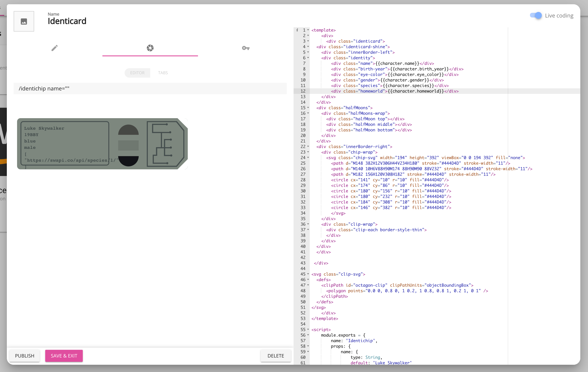Click the Identicard preview card
588x372 pixels.
pyautogui.click(x=102, y=144)
